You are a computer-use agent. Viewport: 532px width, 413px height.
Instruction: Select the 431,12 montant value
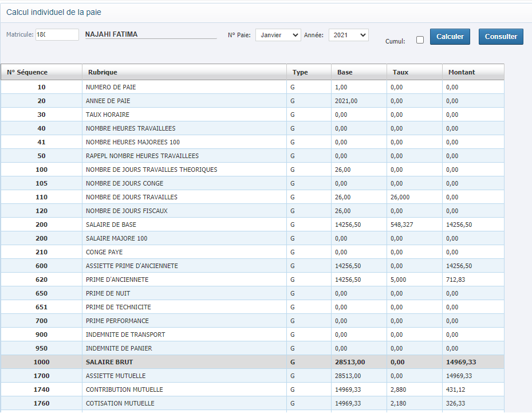(456, 390)
